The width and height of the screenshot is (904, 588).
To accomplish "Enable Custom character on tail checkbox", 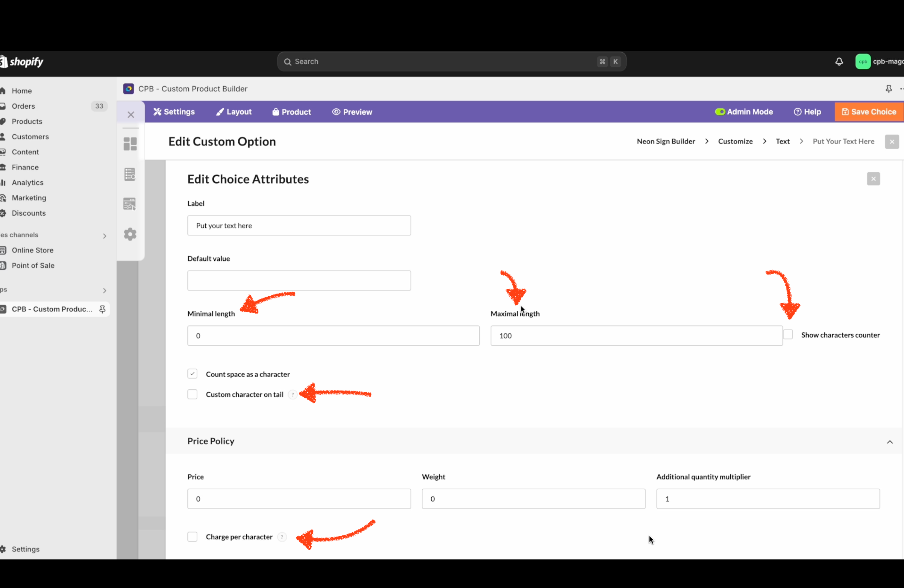I will 192,394.
